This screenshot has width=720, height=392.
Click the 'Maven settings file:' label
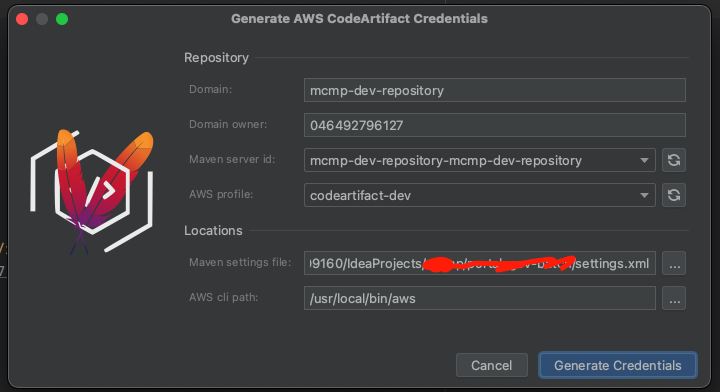coord(240,262)
